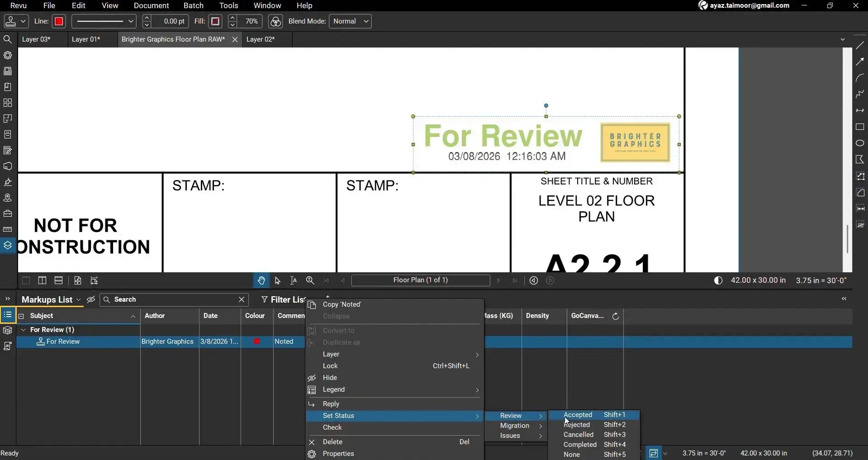Close the Brighter Graphics Floor Plan tab

point(235,40)
